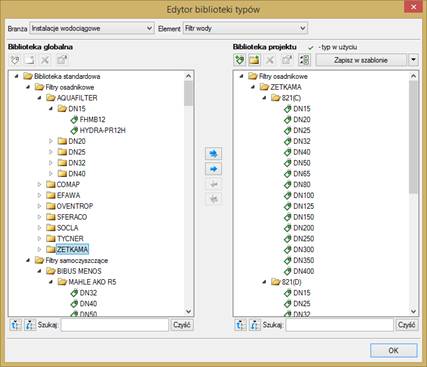Open the Branża dropdown

tap(150, 28)
